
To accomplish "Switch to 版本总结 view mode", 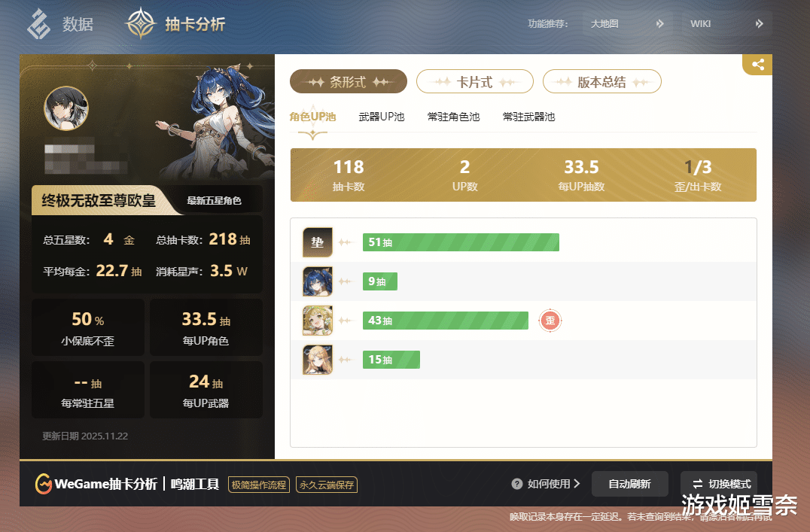I will pos(601,81).
